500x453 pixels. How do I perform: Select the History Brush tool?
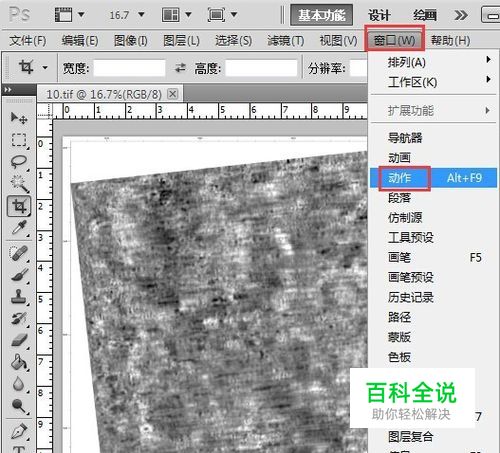pos(19,318)
